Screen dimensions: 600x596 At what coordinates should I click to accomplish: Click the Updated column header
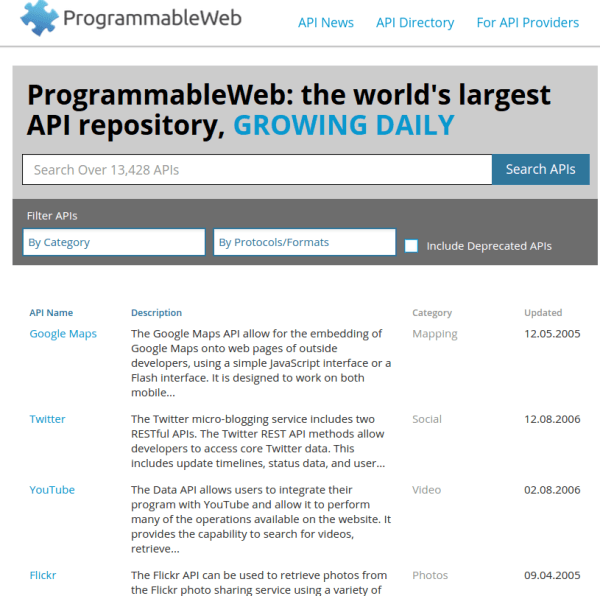[x=543, y=313]
